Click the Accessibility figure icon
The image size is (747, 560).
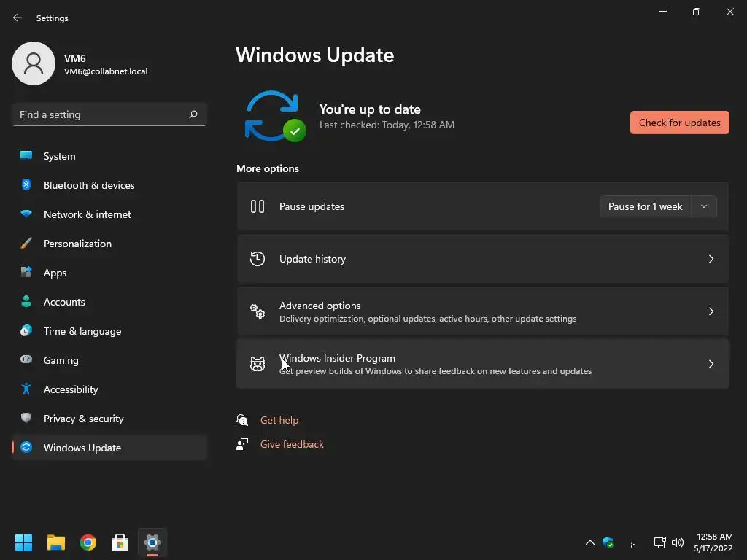(x=26, y=389)
